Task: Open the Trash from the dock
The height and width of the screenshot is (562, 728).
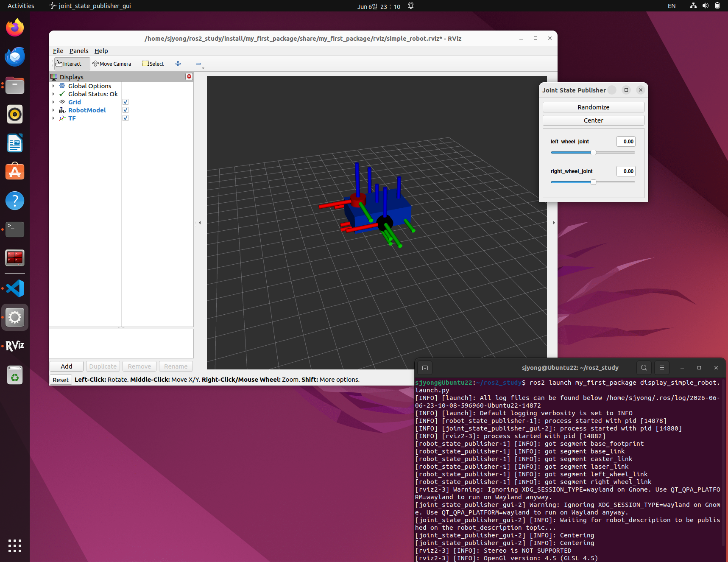Action: pyautogui.click(x=15, y=375)
